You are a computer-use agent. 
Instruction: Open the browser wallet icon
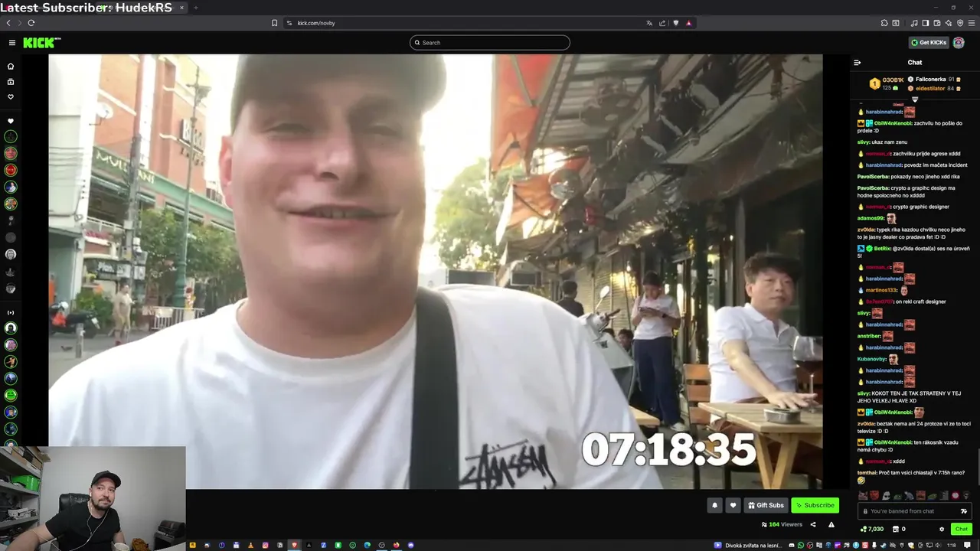(937, 23)
